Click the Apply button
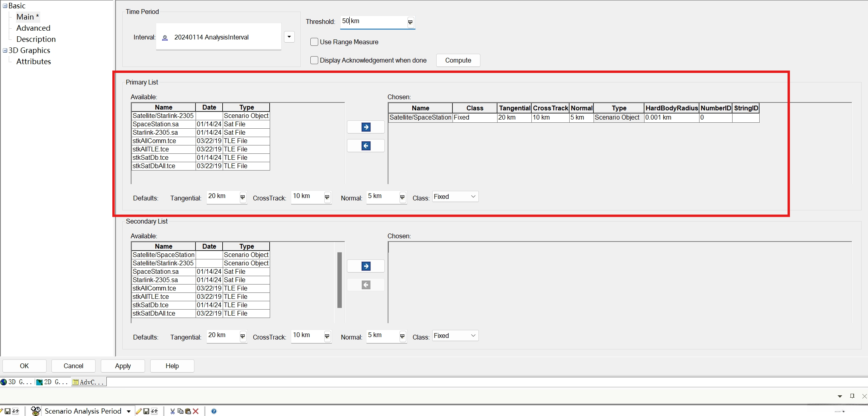This screenshot has width=868, height=416. [x=123, y=366]
